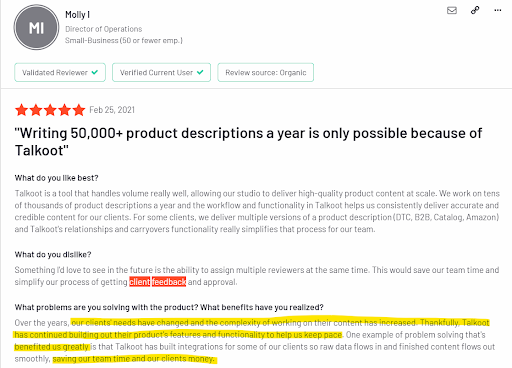Click the 'What do you like best?' heading
This screenshot has width=512, height=368.
tap(56, 178)
